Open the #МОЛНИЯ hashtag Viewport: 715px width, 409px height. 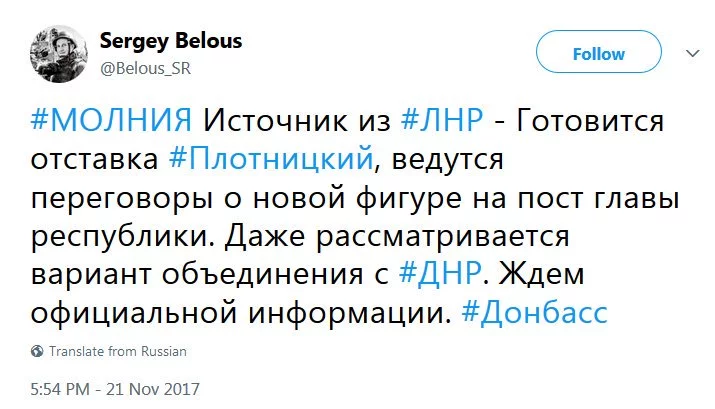(x=111, y=120)
